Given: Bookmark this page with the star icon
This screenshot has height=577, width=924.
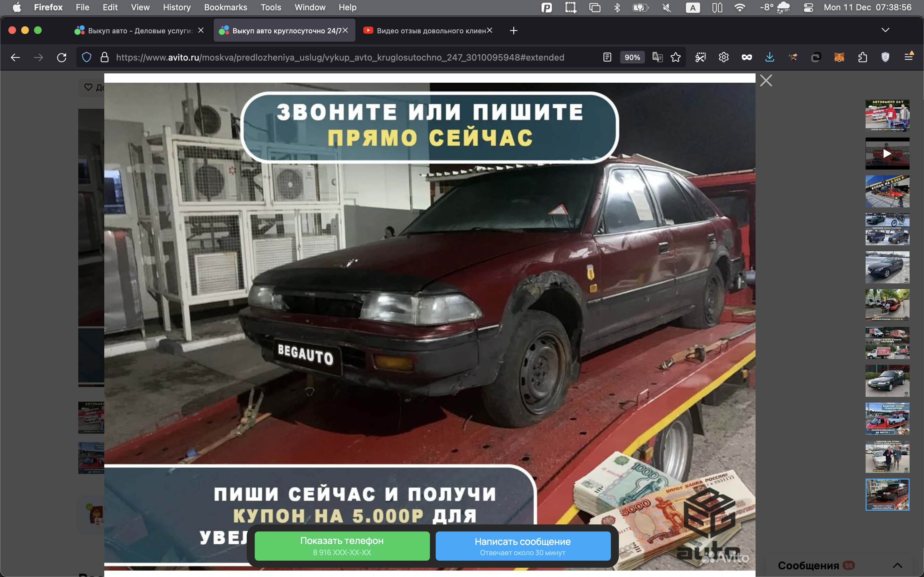Looking at the screenshot, I should click(675, 57).
